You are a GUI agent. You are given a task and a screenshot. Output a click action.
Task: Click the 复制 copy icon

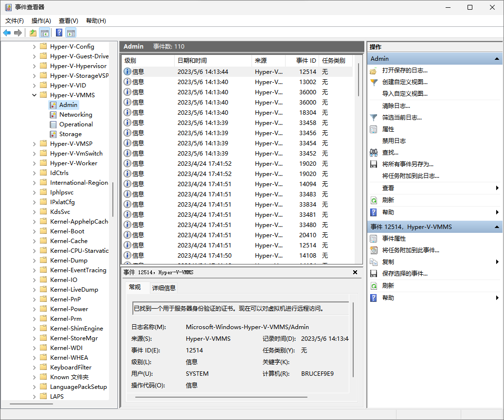[374, 262]
